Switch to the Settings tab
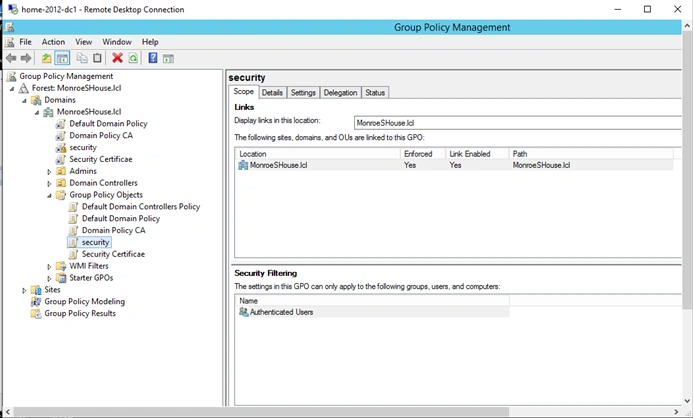 [303, 93]
